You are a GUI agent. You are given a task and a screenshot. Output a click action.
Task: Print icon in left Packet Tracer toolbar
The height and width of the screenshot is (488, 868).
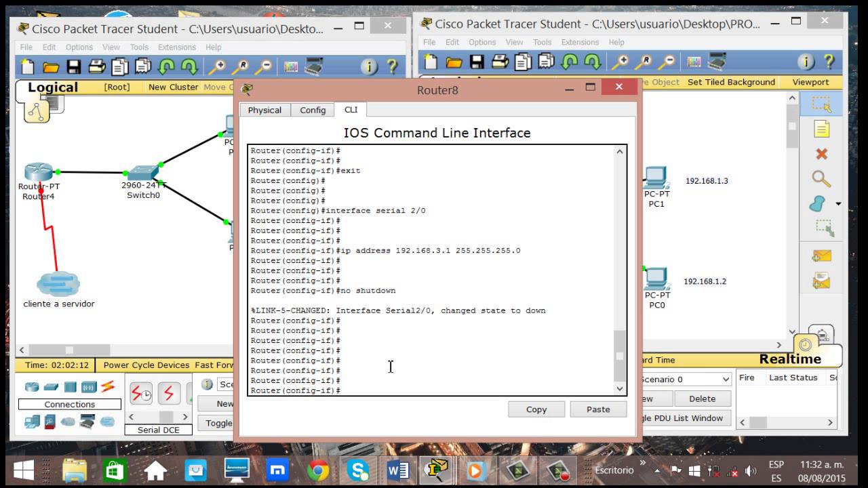(x=97, y=66)
